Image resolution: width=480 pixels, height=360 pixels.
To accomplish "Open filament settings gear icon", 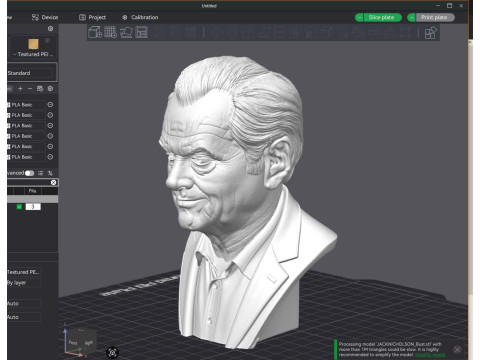I will [50, 88].
